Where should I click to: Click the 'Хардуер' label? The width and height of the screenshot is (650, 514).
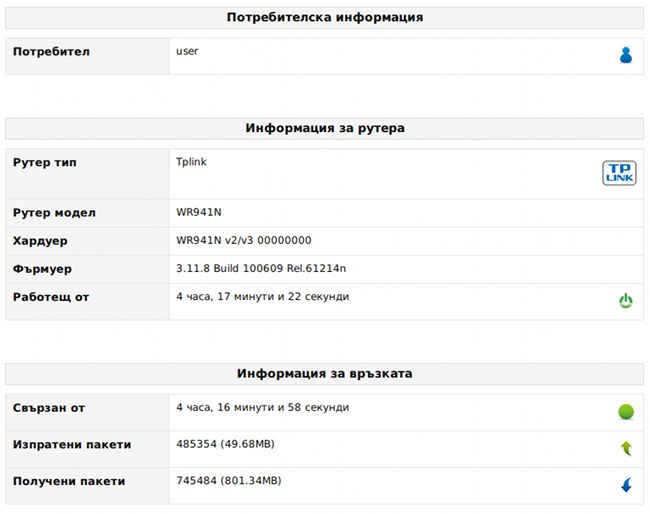(x=40, y=241)
